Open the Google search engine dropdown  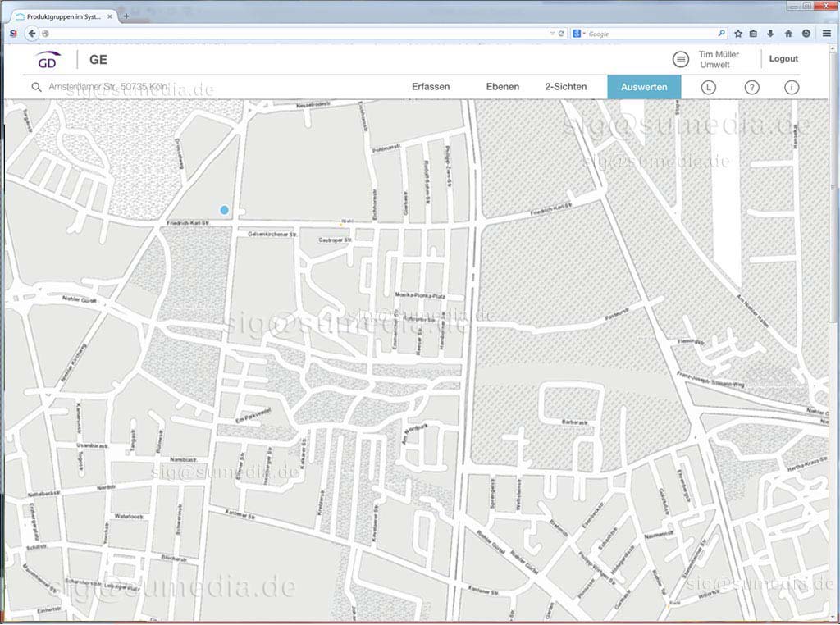tap(579, 34)
